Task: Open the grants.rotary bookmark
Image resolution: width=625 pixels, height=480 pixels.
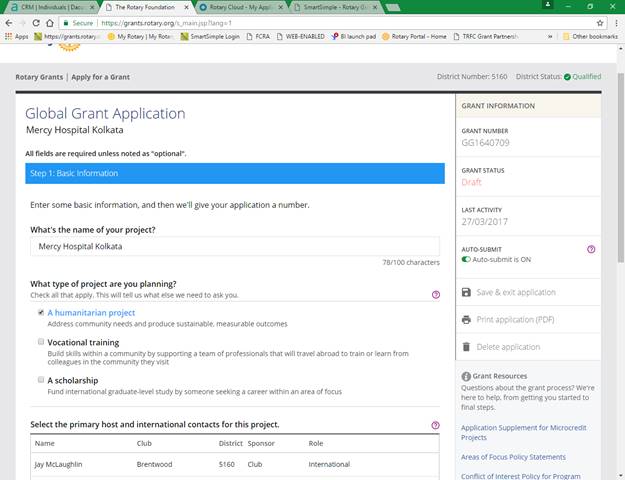Action: [x=67, y=36]
